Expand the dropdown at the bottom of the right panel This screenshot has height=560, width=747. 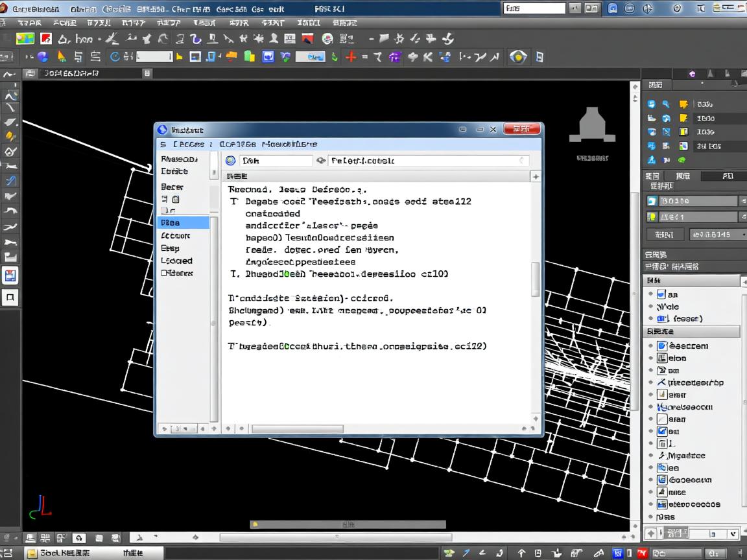coord(733,533)
